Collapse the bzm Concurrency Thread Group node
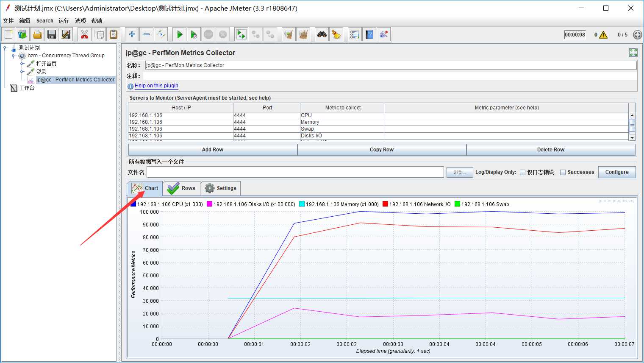Screen dimensions: 644x363 (14, 56)
